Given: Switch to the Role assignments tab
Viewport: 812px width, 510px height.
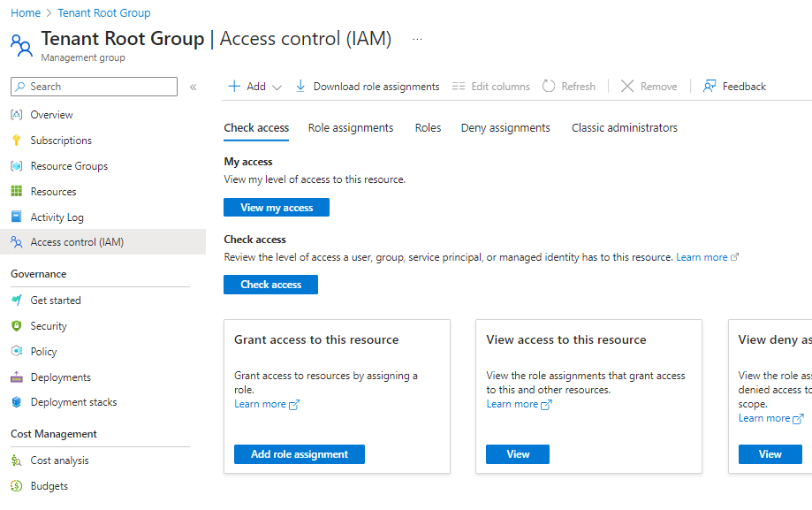Looking at the screenshot, I should [351, 128].
